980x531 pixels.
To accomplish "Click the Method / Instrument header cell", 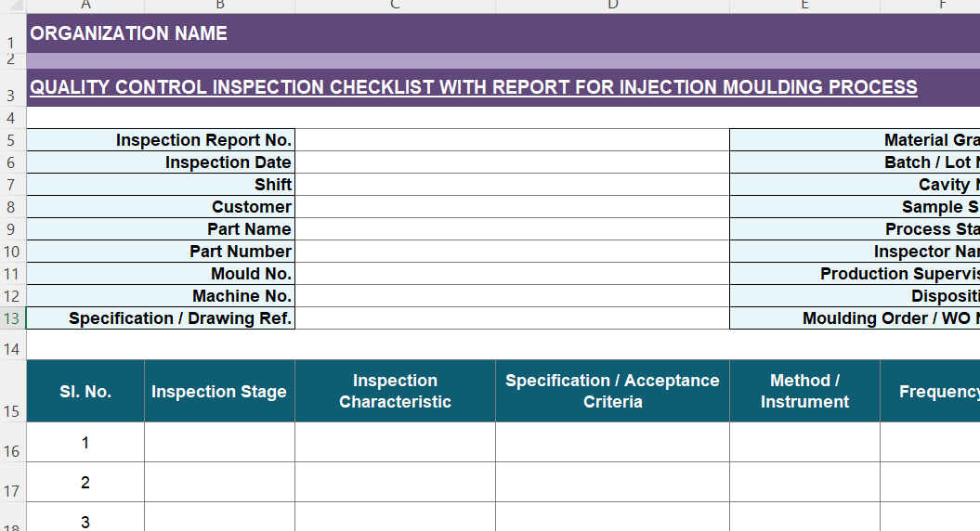I will tap(804, 392).
